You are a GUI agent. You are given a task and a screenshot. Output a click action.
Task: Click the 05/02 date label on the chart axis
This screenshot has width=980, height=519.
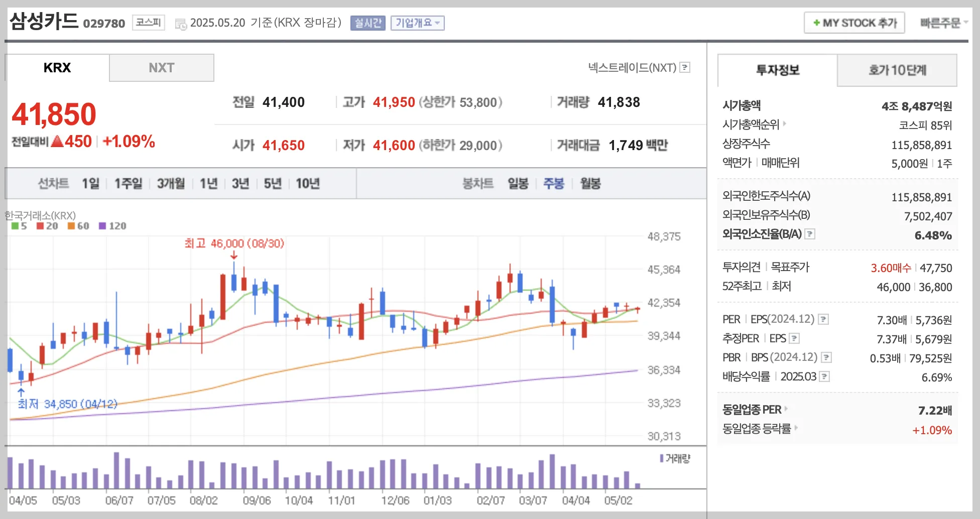click(x=619, y=500)
